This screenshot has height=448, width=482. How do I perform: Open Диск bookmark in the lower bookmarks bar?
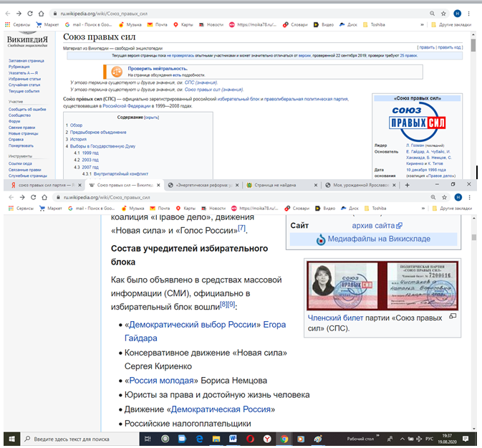click(350, 209)
